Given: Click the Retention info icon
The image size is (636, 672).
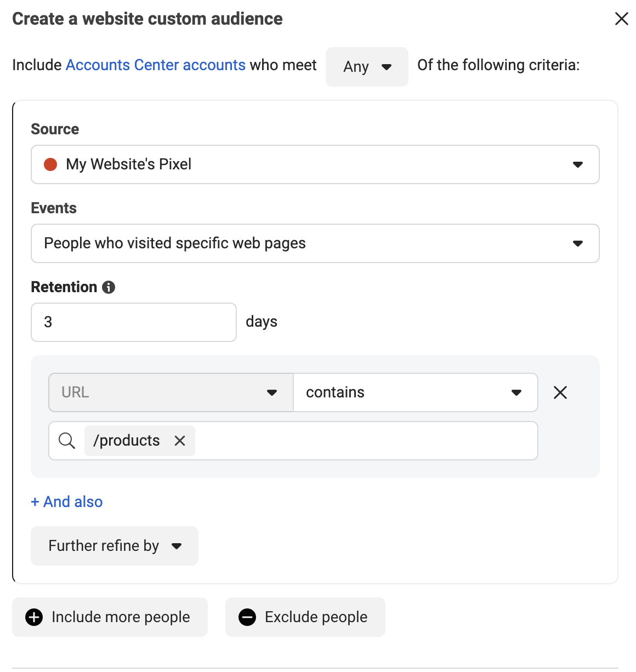Looking at the screenshot, I should tap(109, 287).
